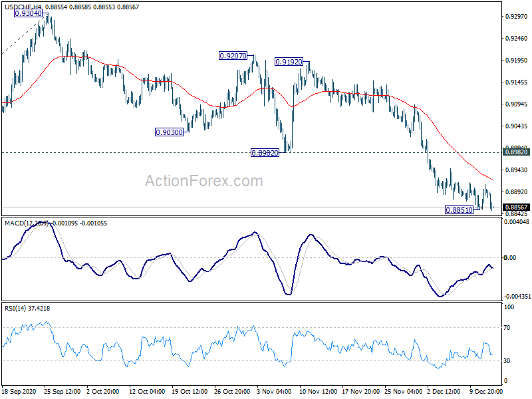Click the 0.88510 low price label

pos(459,210)
